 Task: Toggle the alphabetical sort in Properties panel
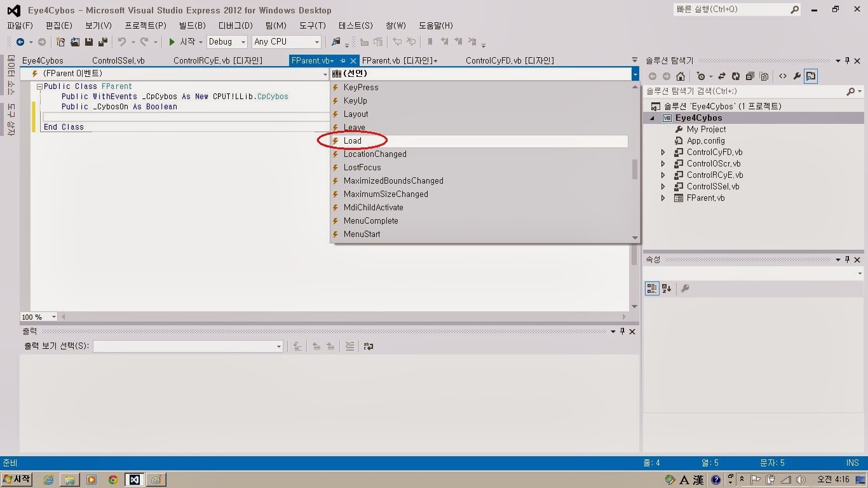[665, 288]
